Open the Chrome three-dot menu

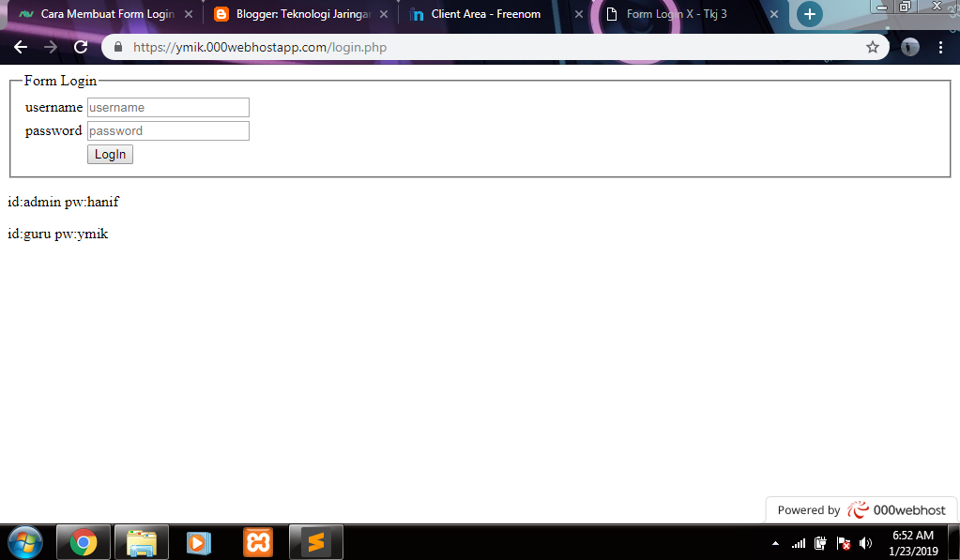[x=941, y=46]
